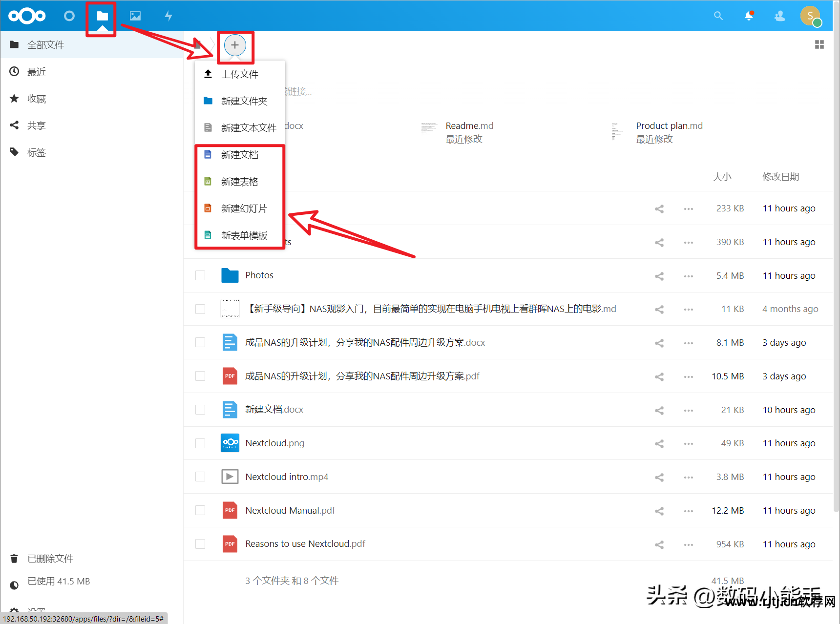The width and height of the screenshot is (840, 624).
Task: Open more actions for 233 KB row
Action: point(689,208)
